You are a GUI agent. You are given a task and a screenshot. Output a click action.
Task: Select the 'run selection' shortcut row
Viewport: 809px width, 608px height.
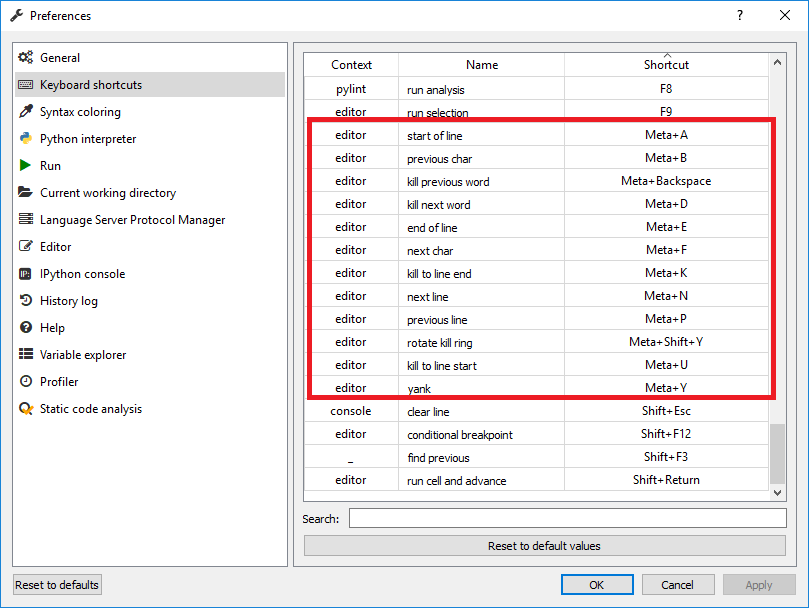[536, 111]
